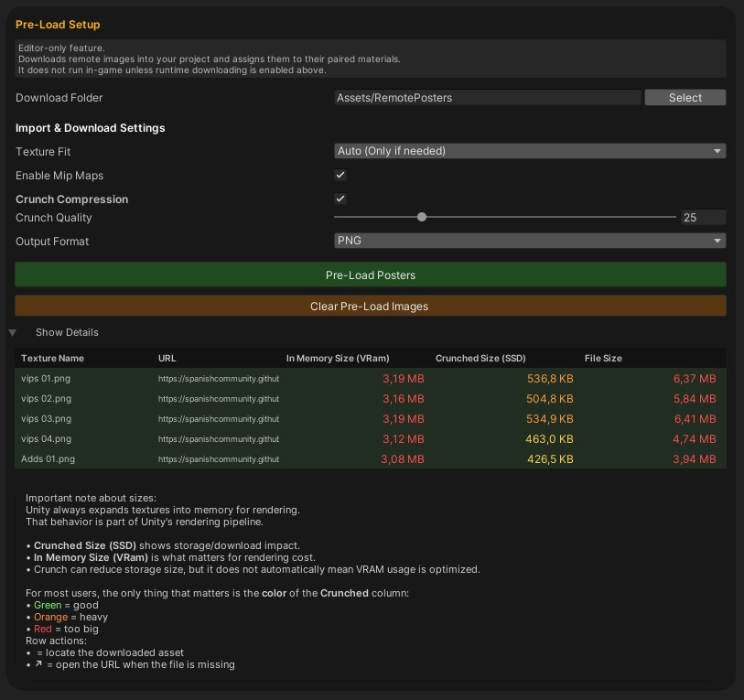Click the Assets/RemotePosters path field
This screenshot has width=744, height=700.
(488, 97)
